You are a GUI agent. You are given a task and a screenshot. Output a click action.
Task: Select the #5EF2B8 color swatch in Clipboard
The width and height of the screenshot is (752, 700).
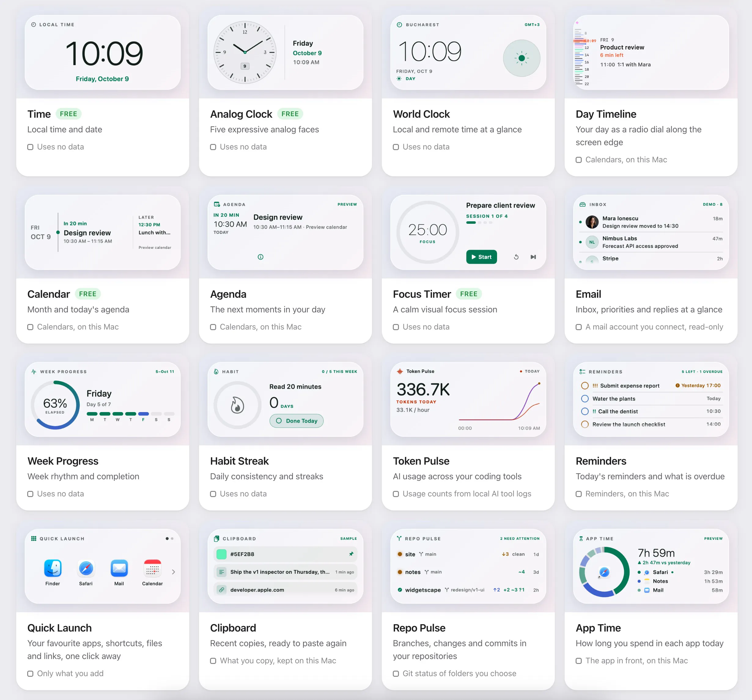pyautogui.click(x=222, y=554)
